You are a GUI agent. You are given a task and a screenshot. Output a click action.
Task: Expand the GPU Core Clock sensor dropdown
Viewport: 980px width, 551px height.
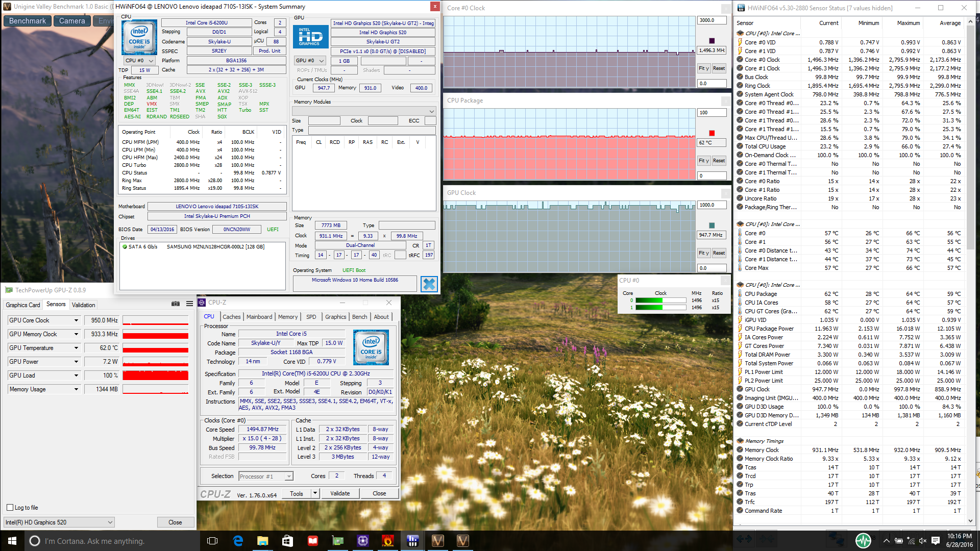point(76,320)
